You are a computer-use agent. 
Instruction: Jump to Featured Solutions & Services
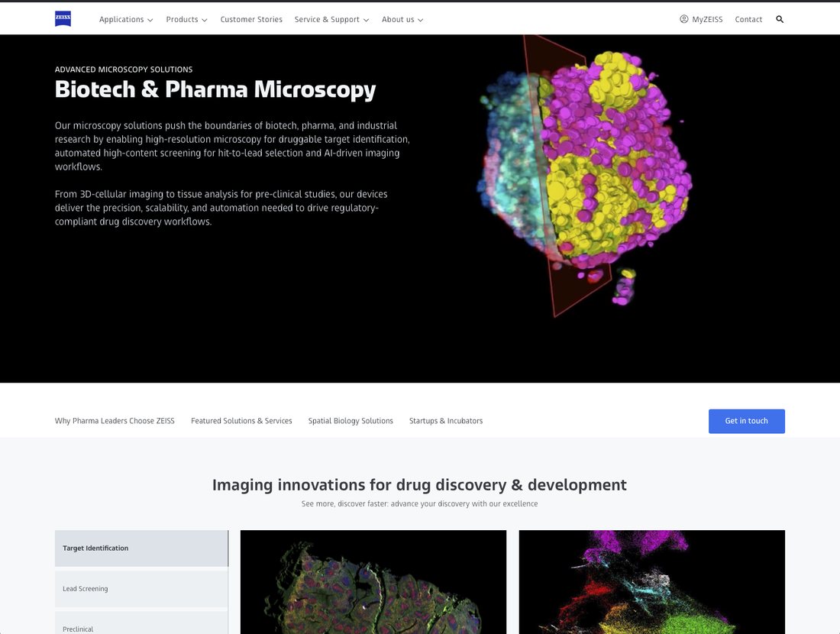coord(241,421)
